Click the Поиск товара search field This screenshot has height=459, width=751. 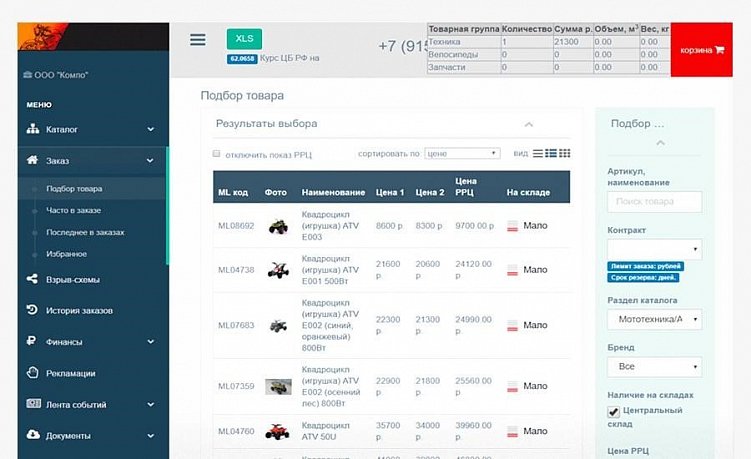click(654, 202)
